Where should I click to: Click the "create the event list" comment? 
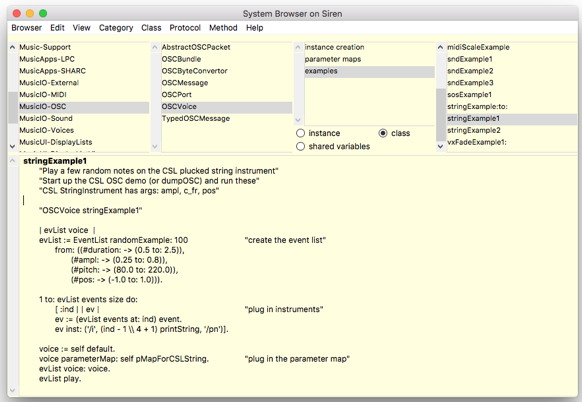[x=285, y=240]
